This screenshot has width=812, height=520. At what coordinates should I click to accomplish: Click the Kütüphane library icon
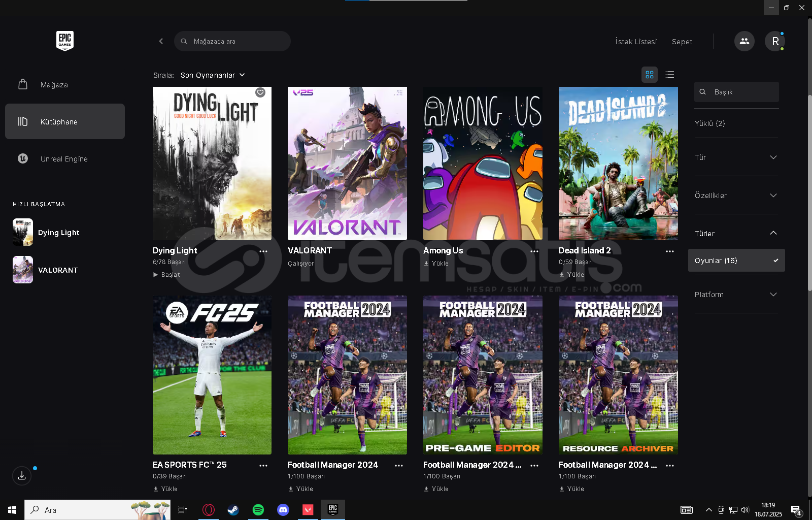coord(23,121)
